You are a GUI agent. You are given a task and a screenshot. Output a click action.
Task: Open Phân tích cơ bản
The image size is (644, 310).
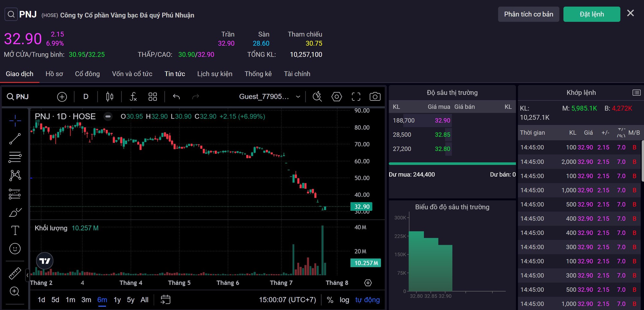tap(528, 14)
